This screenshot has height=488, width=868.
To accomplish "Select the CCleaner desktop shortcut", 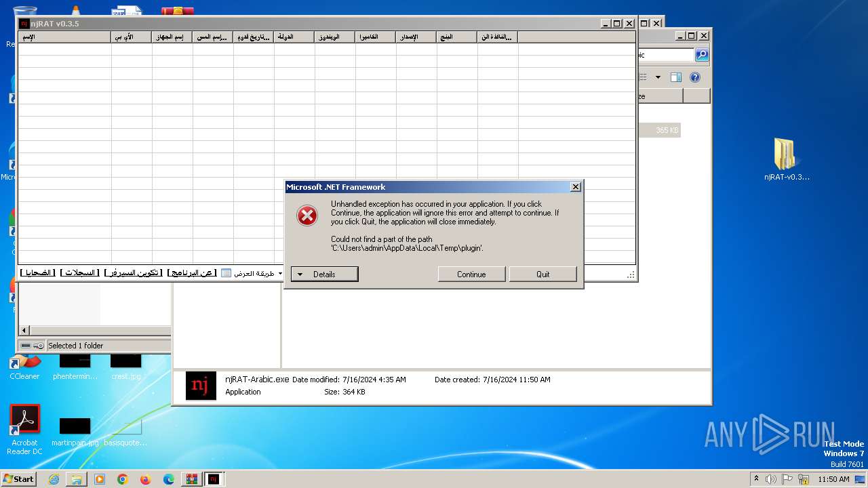I will (24, 366).
